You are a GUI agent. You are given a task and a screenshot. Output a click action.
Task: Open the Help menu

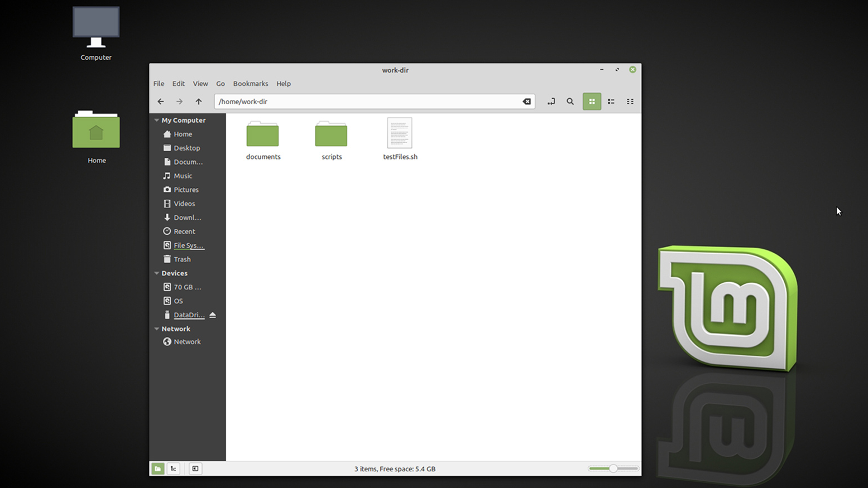click(284, 84)
